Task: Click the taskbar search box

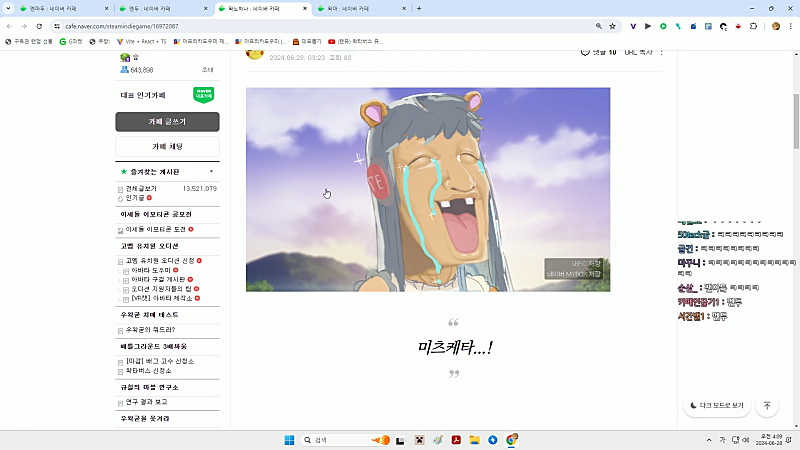Action: pos(346,440)
